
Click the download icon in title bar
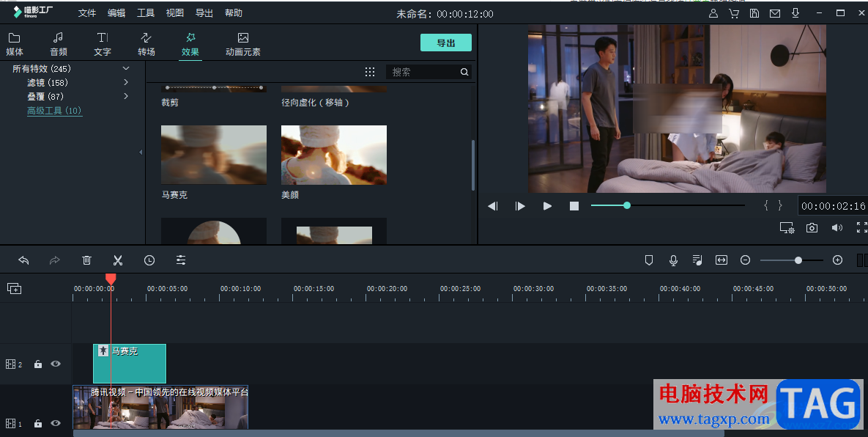point(795,13)
